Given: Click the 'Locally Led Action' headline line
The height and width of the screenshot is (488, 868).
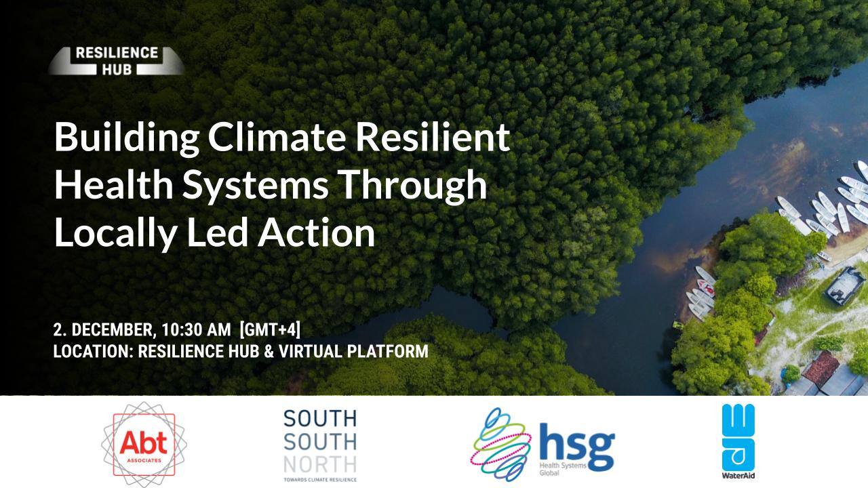Looking at the screenshot, I should point(214,232).
